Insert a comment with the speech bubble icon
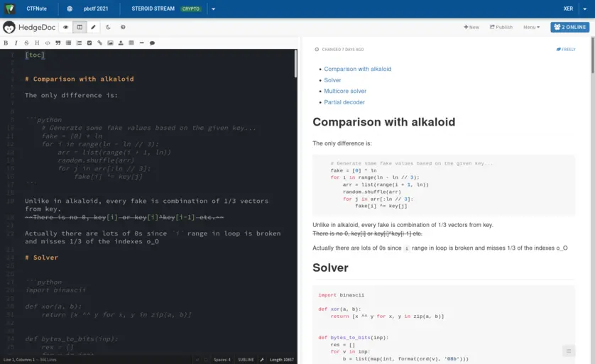595x364 pixels. click(x=152, y=43)
